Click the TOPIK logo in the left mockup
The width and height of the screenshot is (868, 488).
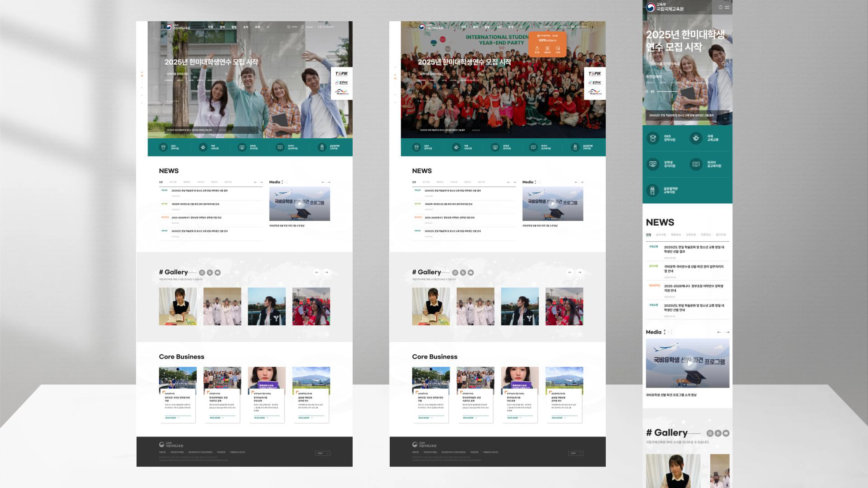pos(342,73)
